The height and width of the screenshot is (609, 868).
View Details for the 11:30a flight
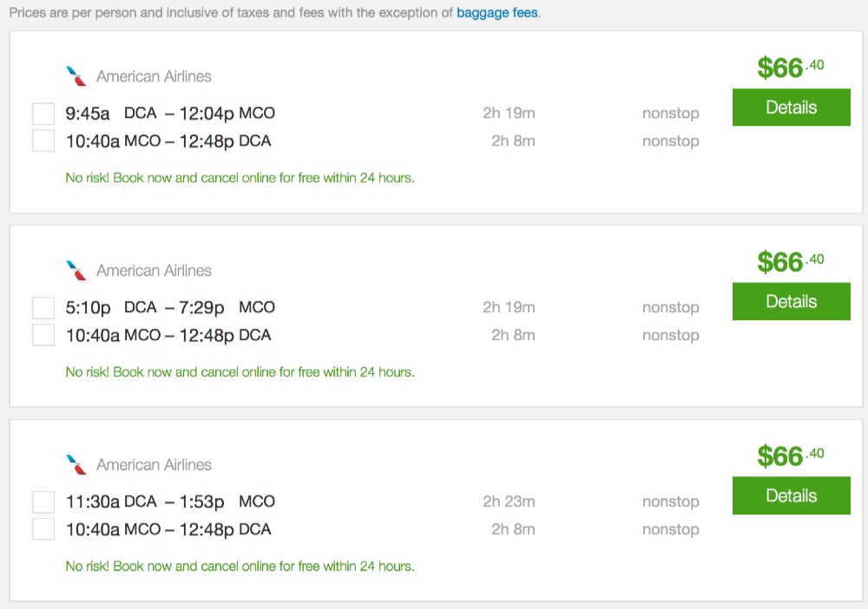click(x=791, y=496)
